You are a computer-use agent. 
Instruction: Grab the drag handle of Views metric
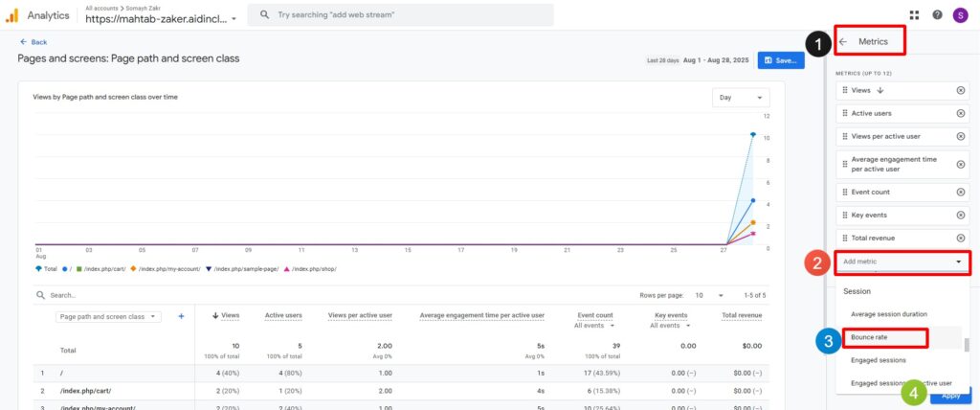click(x=845, y=90)
